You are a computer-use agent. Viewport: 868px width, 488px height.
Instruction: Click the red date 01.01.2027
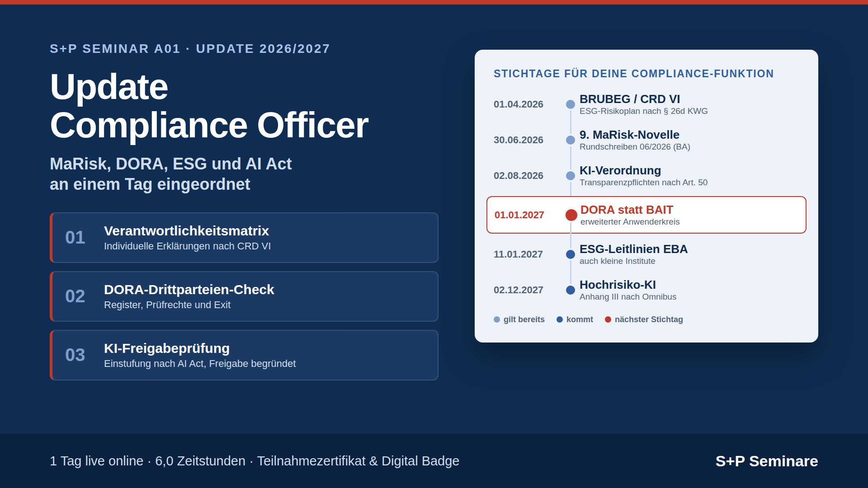pos(519,215)
